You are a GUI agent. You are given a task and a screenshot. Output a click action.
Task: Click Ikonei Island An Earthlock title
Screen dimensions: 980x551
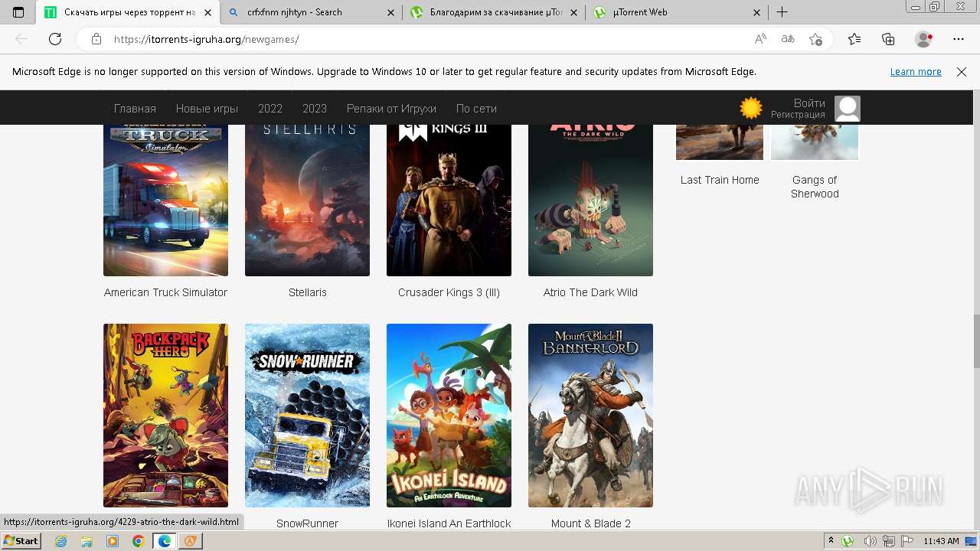click(449, 523)
